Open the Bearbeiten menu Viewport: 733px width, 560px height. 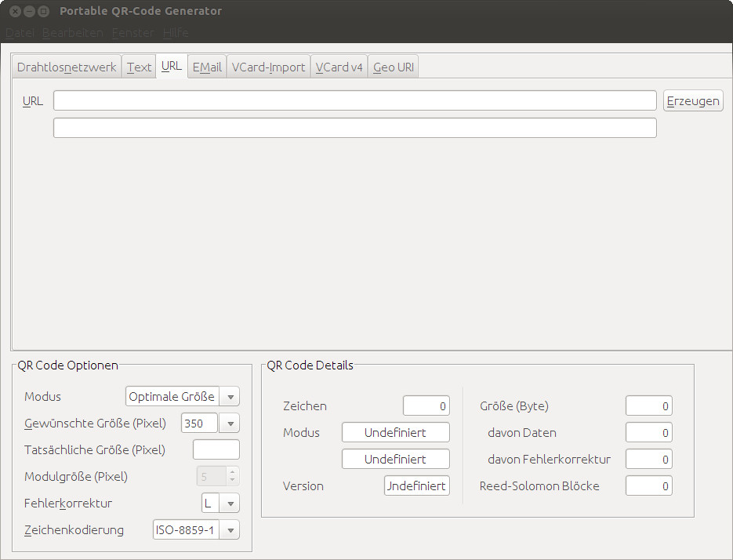(x=72, y=33)
